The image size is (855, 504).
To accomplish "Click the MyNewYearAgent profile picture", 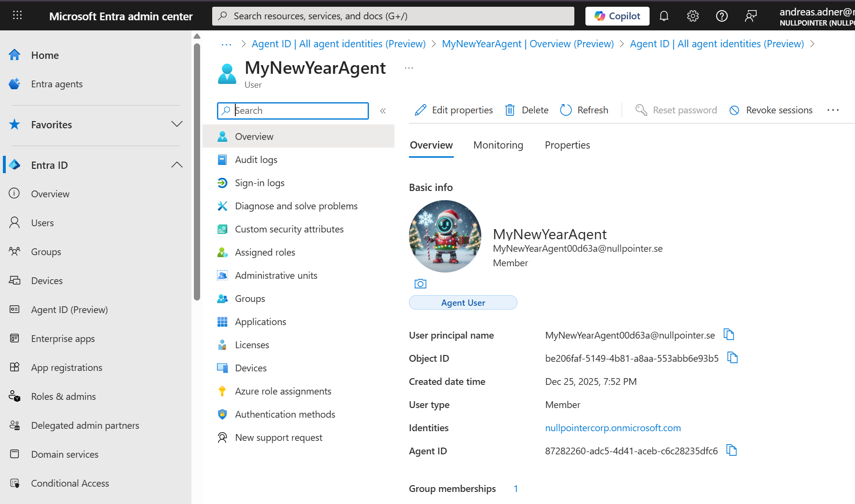I will pos(445,236).
